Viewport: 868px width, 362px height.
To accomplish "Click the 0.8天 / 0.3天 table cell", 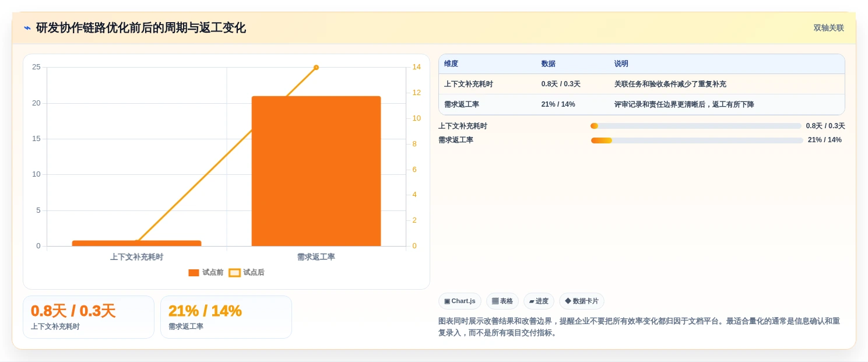I will tap(561, 84).
